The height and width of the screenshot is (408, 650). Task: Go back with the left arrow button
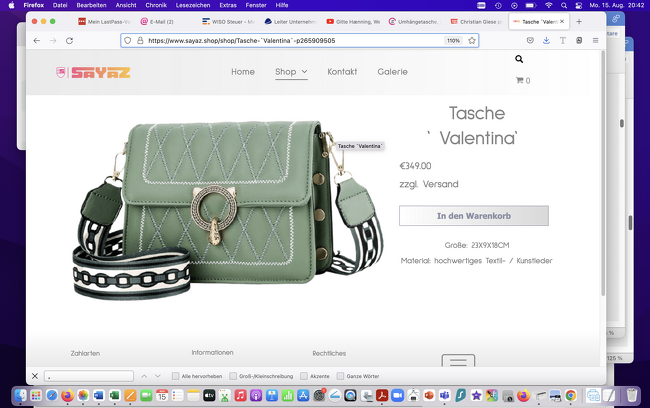37,41
